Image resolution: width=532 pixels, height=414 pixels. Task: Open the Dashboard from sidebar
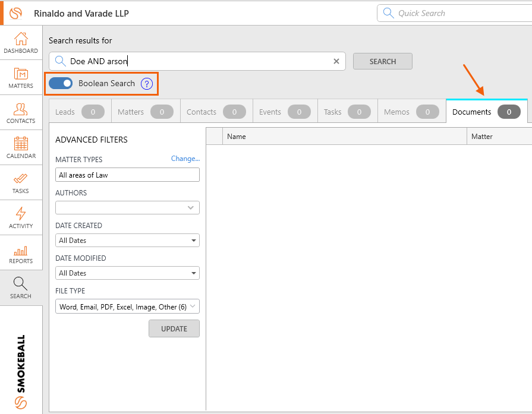coord(21,43)
